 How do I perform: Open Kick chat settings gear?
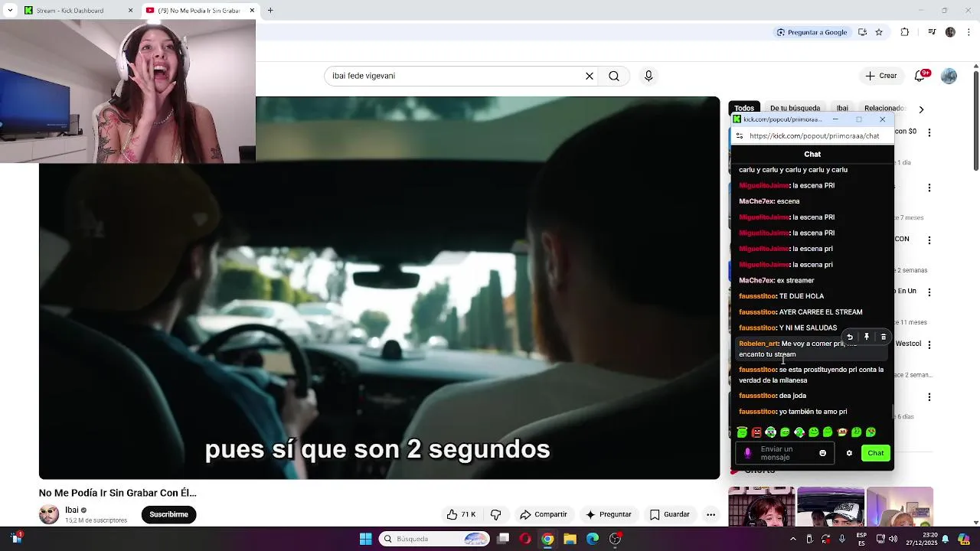[x=849, y=453]
